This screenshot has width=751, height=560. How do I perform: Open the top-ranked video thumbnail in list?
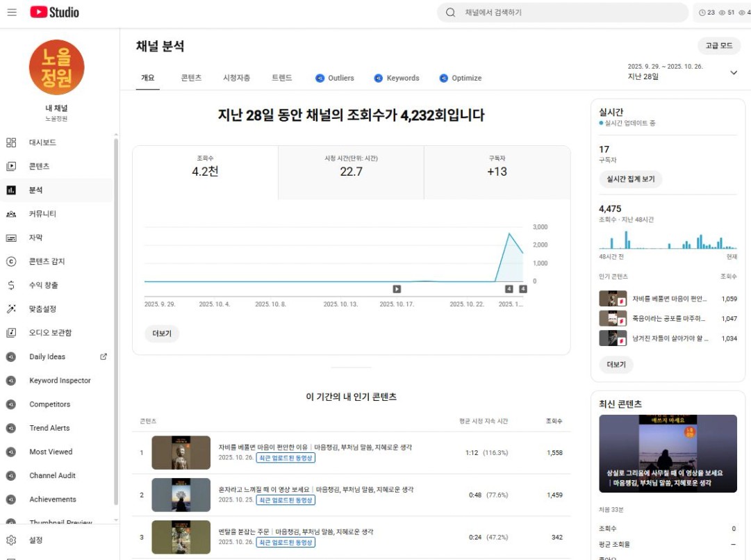click(181, 453)
